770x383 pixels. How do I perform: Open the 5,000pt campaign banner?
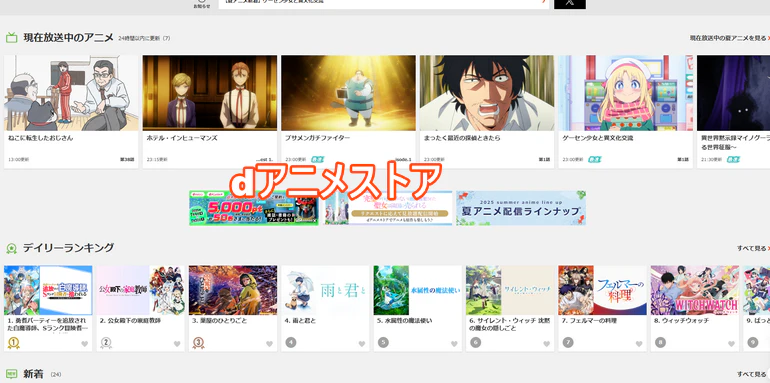click(x=254, y=208)
